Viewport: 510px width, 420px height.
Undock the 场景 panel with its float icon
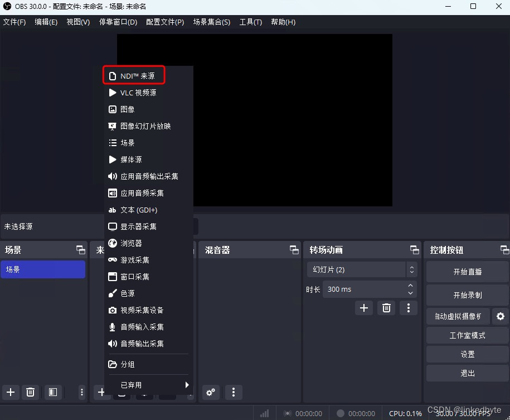pos(81,250)
